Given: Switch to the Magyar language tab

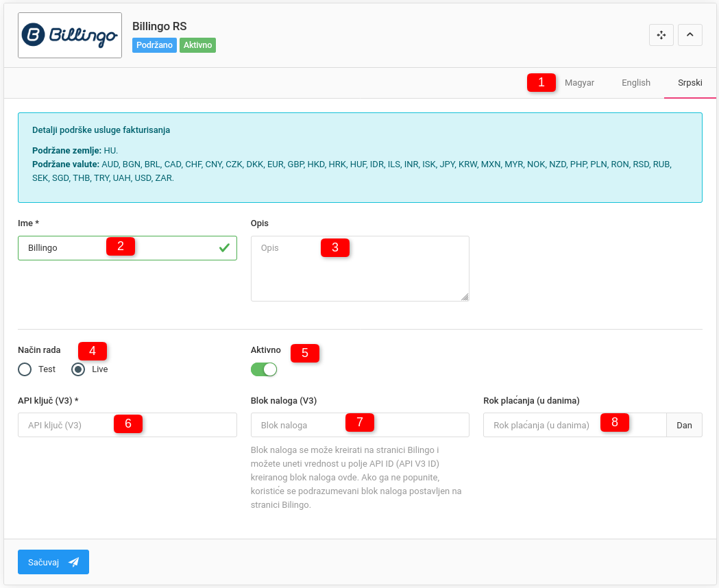Looking at the screenshot, I should coord(579,83).
